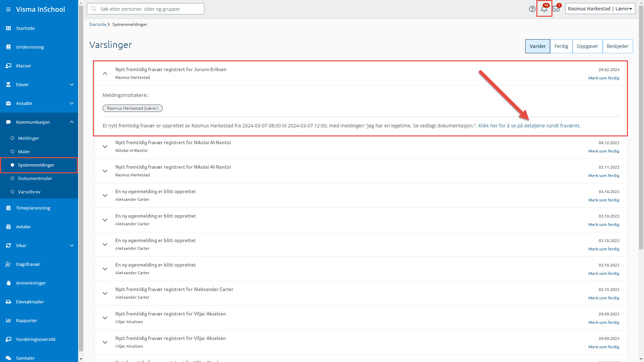Focus the person and group search field
Screen dimensions: 644x362
click(146, 9)
